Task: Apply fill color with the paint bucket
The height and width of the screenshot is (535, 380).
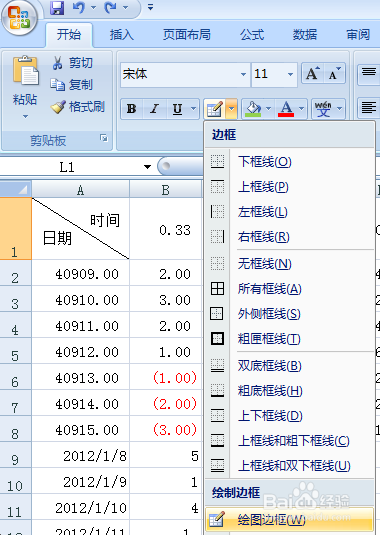Action: 253,109
